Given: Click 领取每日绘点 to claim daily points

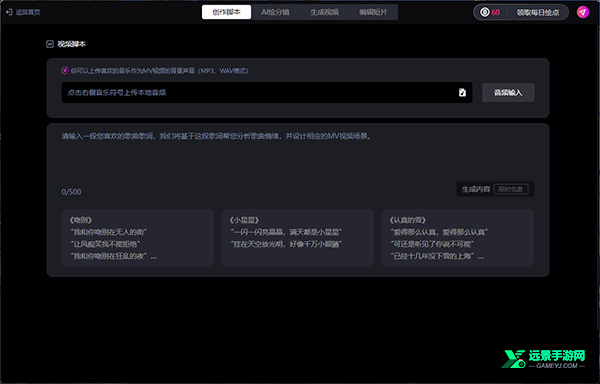Looking at the screenshot, I should (x=538, y=13).
